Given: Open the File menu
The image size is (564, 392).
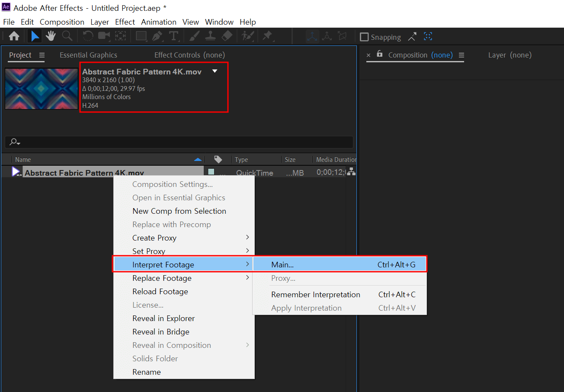Looking at the screenshot, I should point(9,22).
